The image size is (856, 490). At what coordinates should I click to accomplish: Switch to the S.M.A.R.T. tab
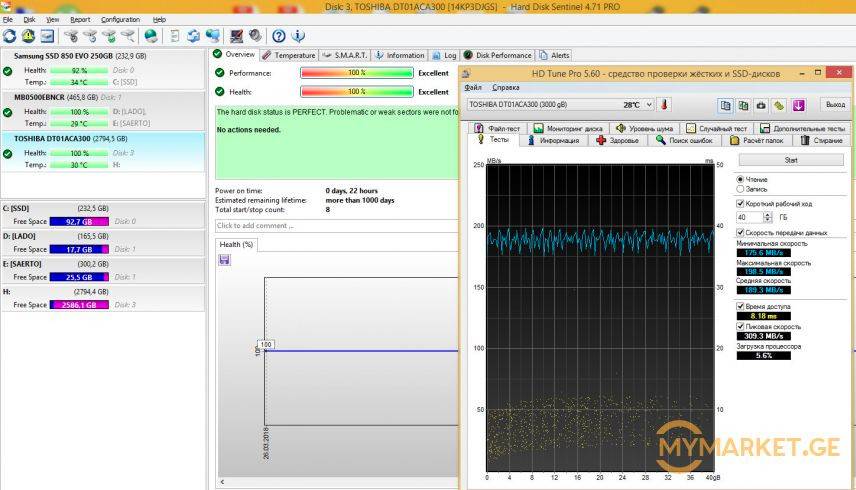click(x=345, y=55)
